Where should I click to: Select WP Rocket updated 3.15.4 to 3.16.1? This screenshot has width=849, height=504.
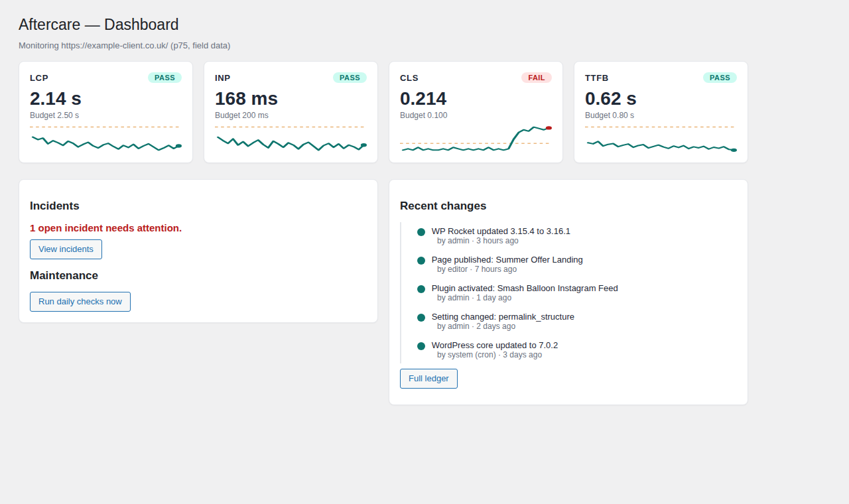(501, 231)
